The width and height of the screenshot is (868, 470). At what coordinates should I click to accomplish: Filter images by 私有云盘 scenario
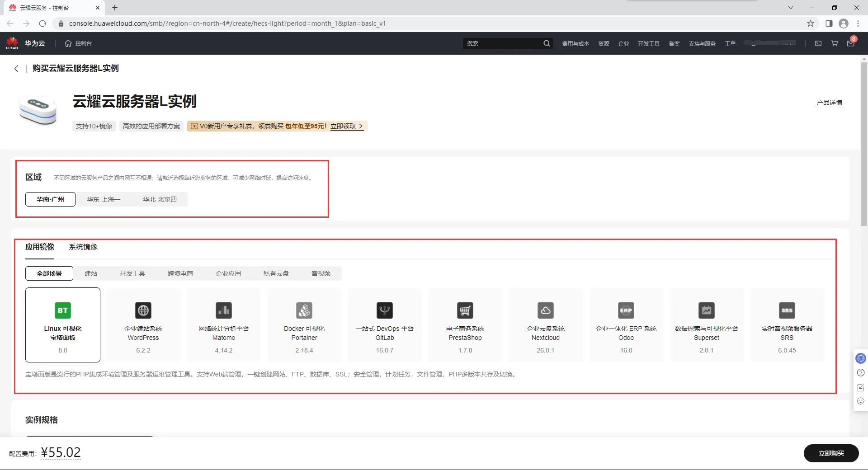[276, 273]
